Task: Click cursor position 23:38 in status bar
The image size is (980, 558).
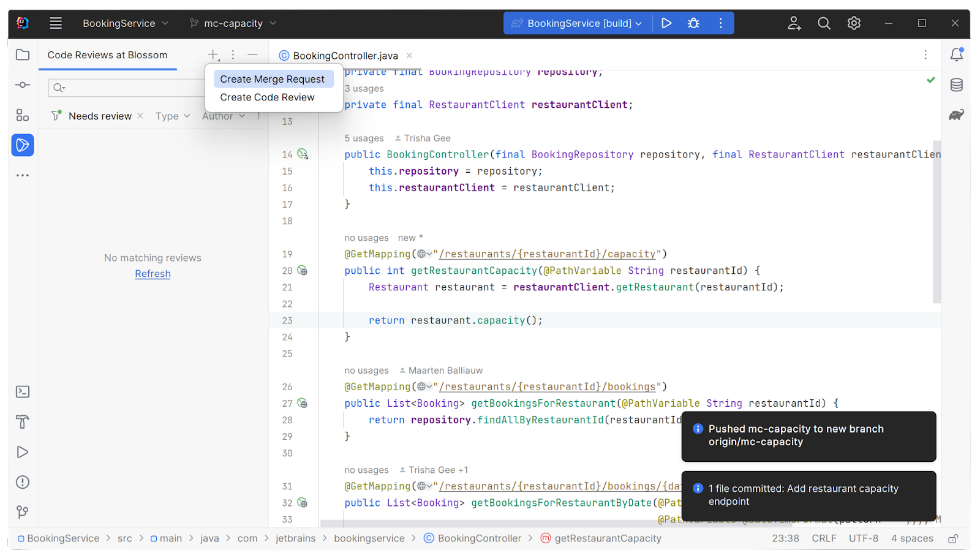Action: pos(785,538)
